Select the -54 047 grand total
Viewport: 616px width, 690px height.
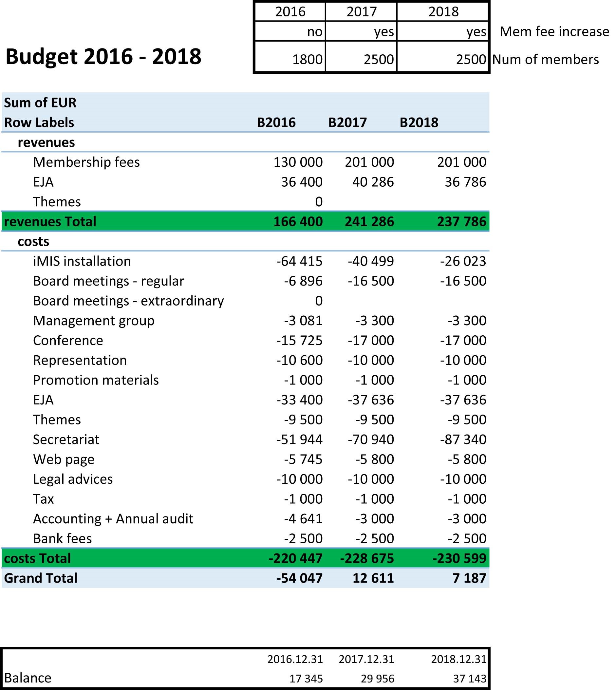pyautogui.click(x=299, y=578)
